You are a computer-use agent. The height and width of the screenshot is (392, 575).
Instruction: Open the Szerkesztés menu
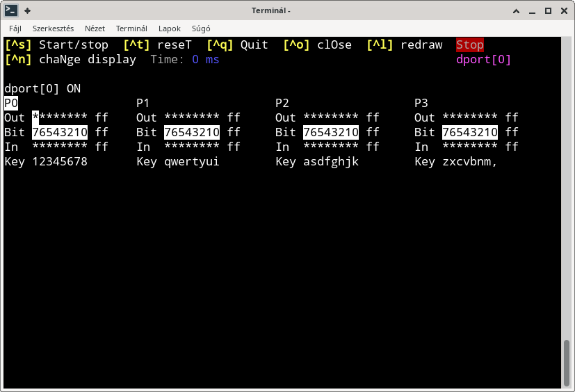coord(53,28)
